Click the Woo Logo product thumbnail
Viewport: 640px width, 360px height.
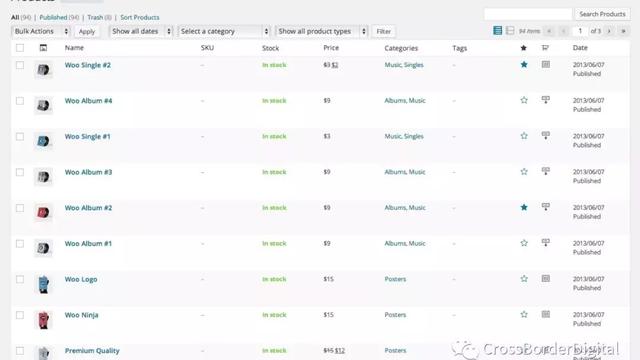click(x=43, y=284)
